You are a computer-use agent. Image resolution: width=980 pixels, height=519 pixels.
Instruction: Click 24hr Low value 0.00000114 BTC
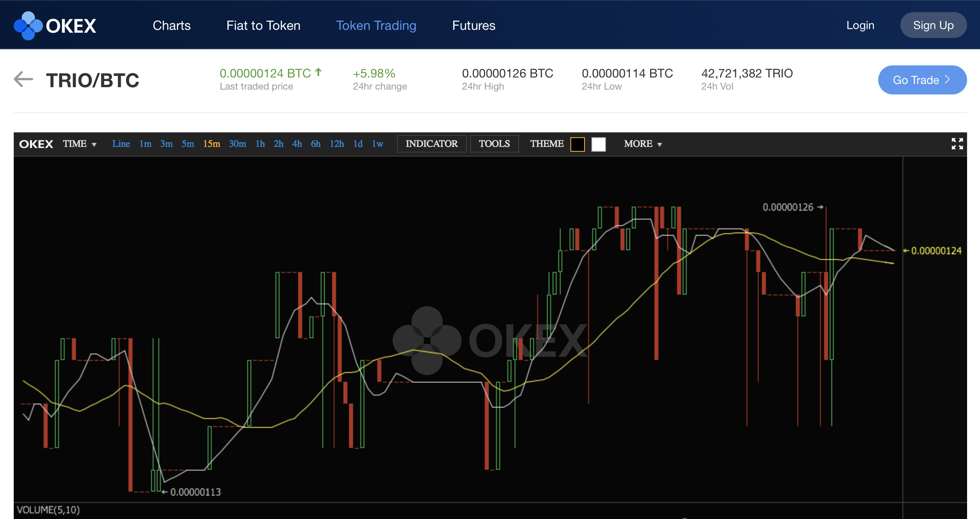[627, 73]
